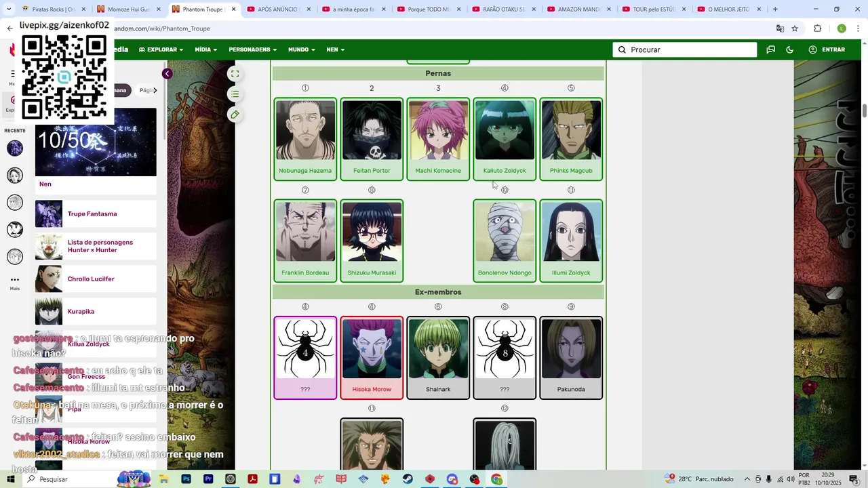Open a new browser tab

[775, 9]
